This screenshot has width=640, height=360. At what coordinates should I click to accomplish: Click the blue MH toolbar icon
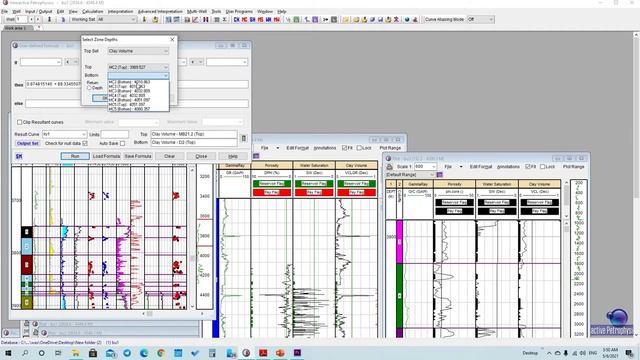(269, 19)
